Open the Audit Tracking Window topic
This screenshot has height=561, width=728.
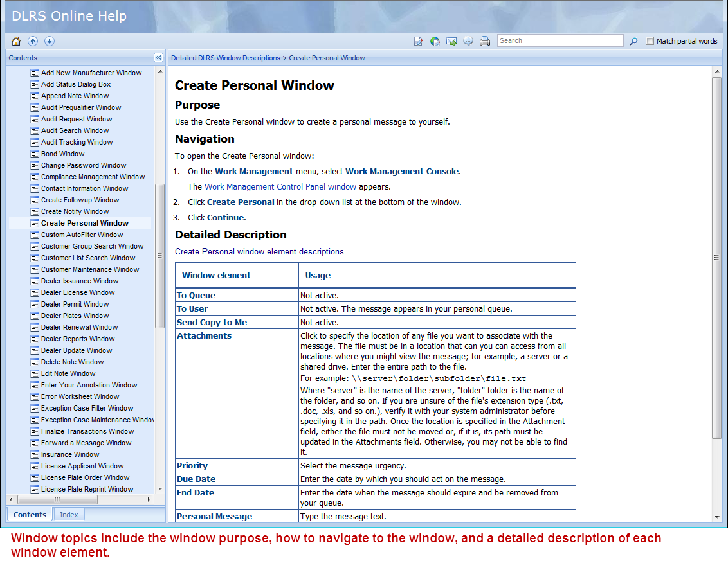click(77, 143)
